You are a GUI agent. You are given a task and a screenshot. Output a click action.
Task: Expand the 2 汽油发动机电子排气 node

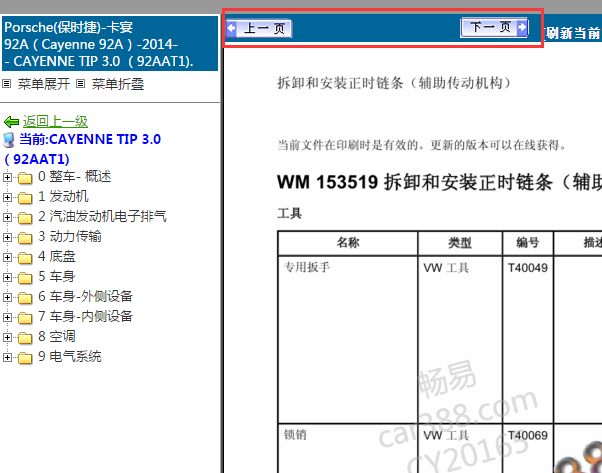tap(7, 217)
